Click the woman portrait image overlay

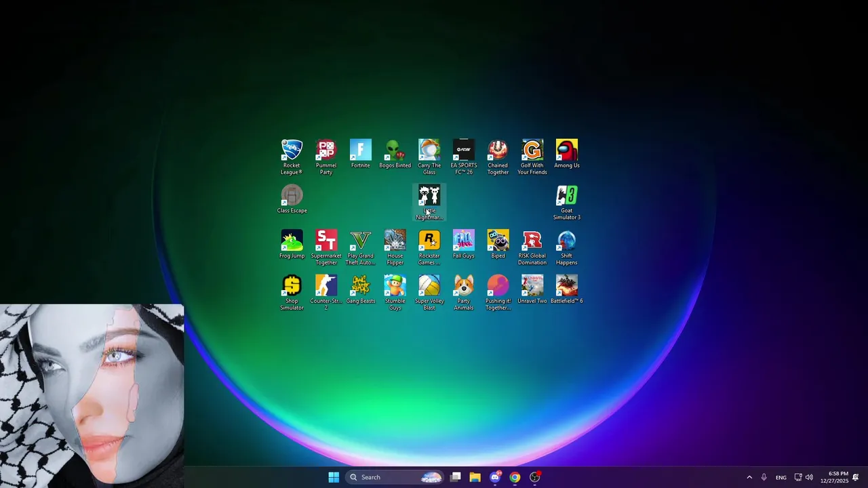(92, 396)
